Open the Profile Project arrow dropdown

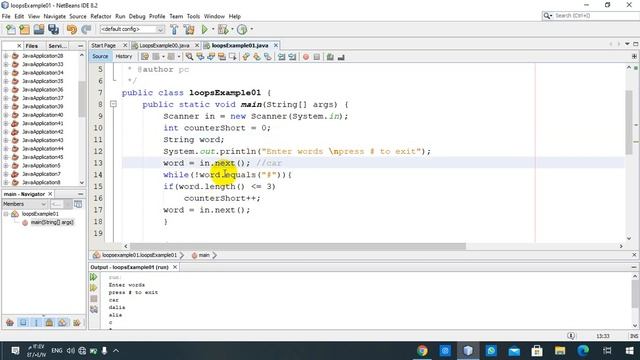[x=251, y=29]
